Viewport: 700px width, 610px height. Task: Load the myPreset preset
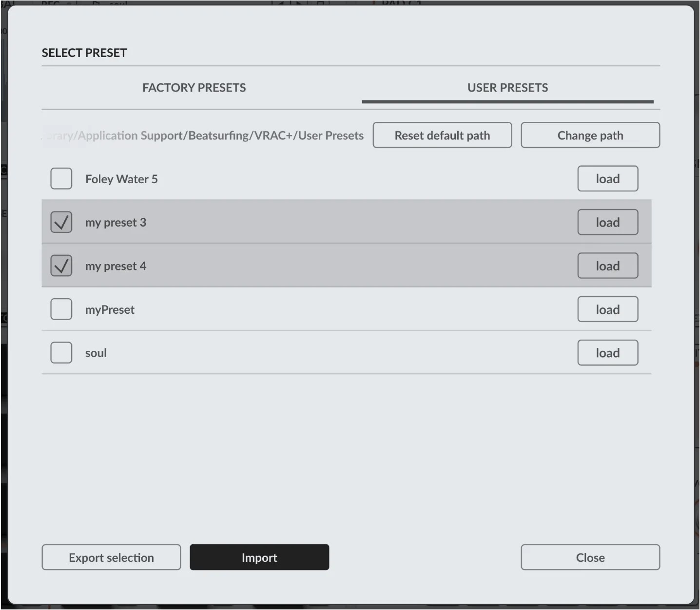608,309
